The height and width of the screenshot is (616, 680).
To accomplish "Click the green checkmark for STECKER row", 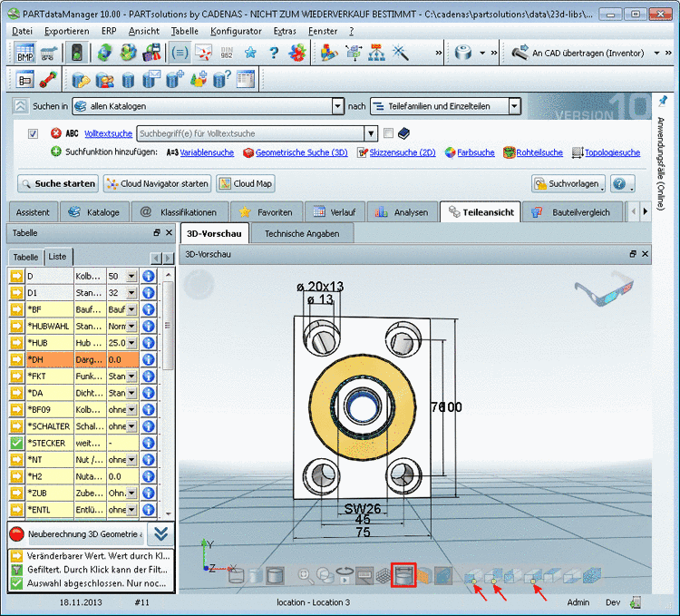I will tap(16, 443).
